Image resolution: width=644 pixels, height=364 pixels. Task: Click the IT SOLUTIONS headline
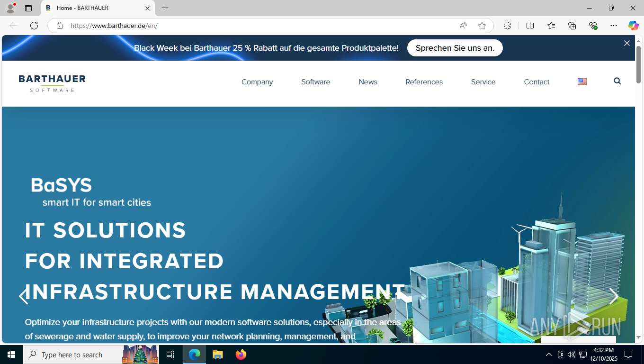pos(106,230)
